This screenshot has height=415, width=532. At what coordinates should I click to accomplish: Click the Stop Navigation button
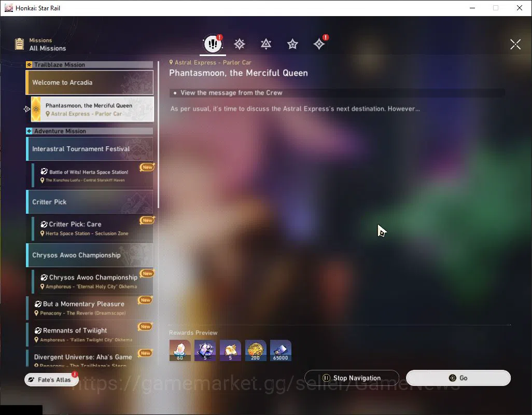[352, 378]
